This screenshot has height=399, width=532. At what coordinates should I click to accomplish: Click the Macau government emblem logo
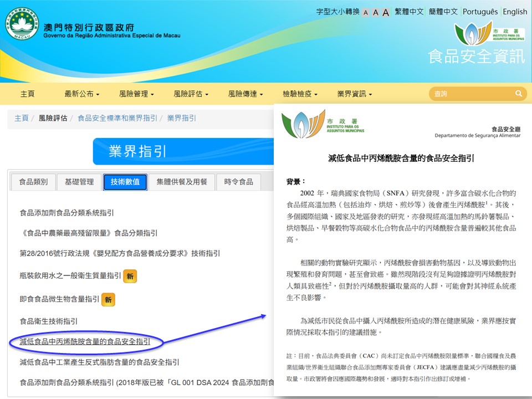(22, 23)
